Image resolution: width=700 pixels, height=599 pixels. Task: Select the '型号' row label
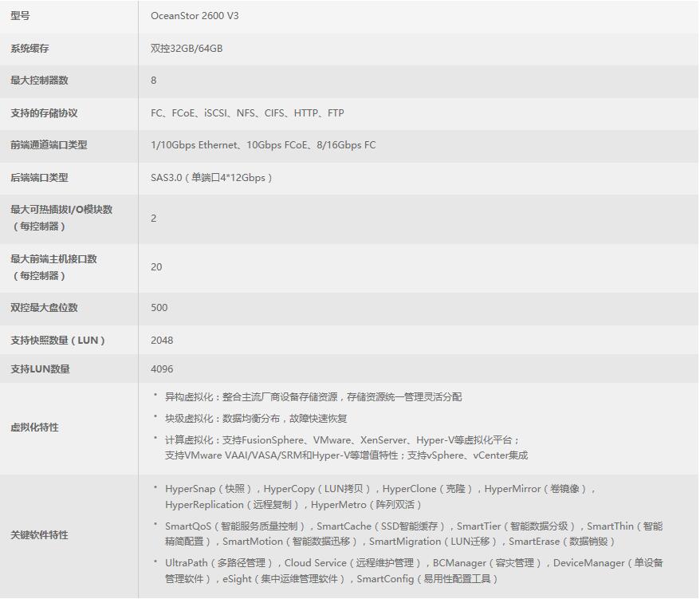[x=20, y=16]
